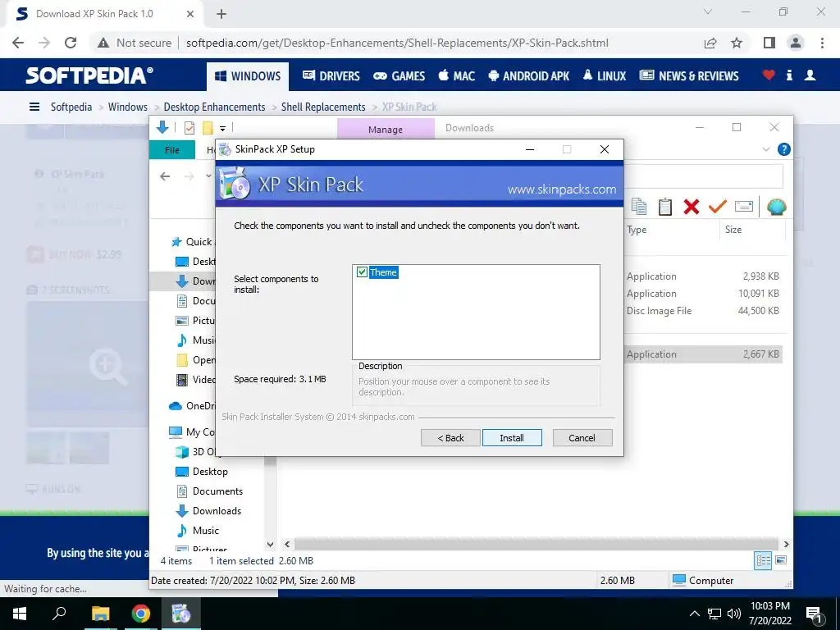Select the 2,938 KB Application row
Screen dimensions: 840x630
pos(702,276)
